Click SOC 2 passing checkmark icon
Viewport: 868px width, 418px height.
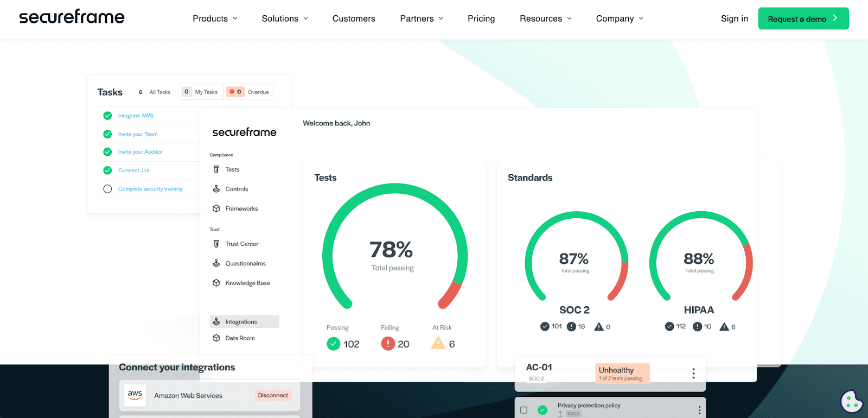[x=545, y=326]
